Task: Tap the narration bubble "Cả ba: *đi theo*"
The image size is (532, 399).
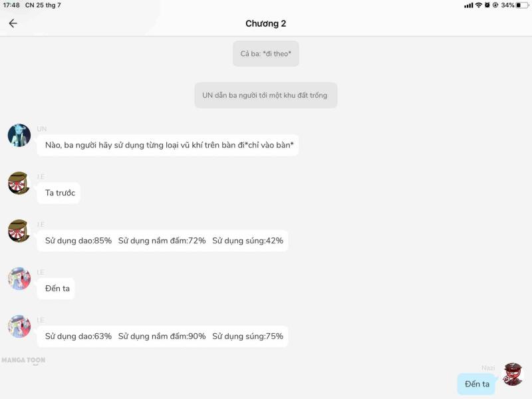Action: pyautogui.click(x=266, y=54)
